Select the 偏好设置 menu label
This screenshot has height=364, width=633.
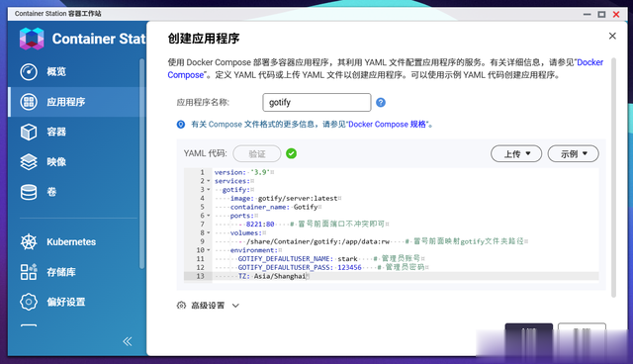coord(66,302)
